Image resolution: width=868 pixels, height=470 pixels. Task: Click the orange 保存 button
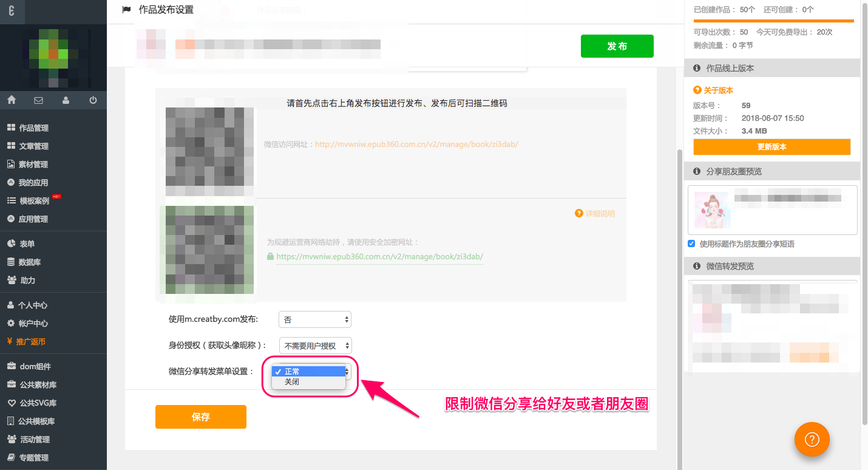[200, 417]
